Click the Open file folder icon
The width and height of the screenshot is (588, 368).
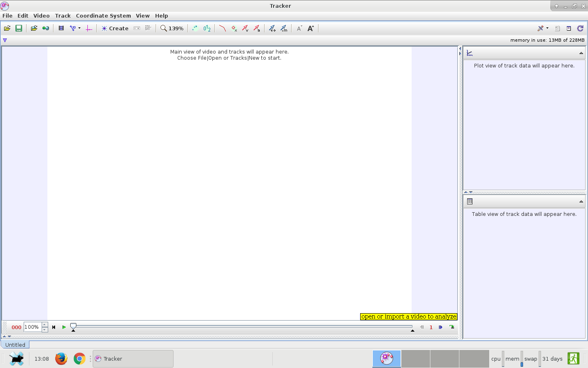click(x=7, y=28)
